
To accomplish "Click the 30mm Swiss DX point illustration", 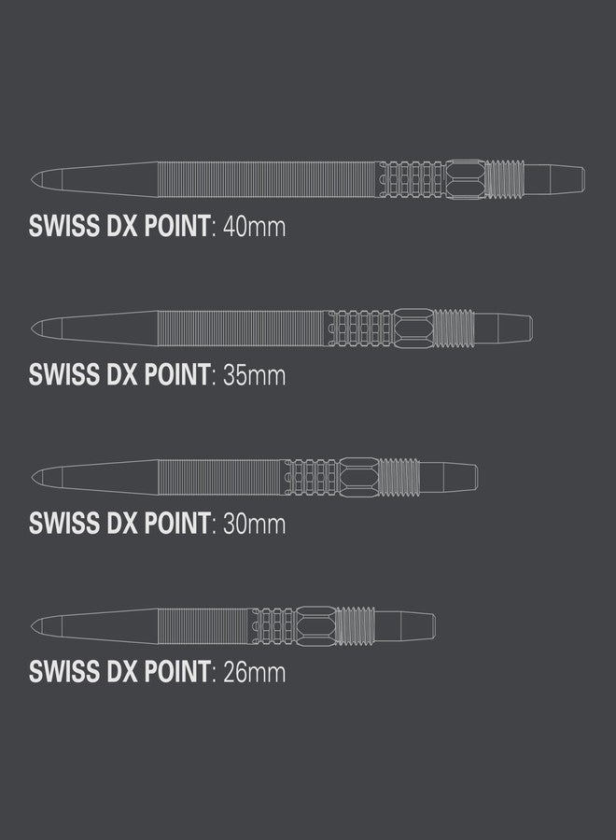I will (x=255, y=477).
